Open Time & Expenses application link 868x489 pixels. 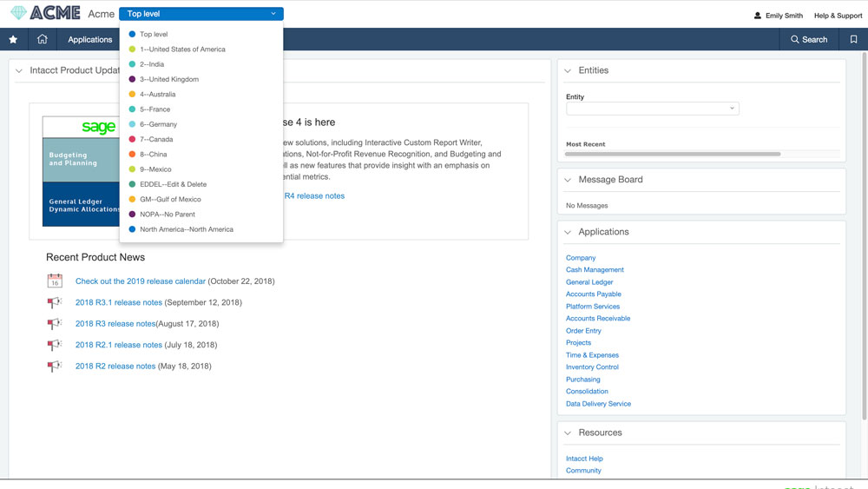(592, 355)
